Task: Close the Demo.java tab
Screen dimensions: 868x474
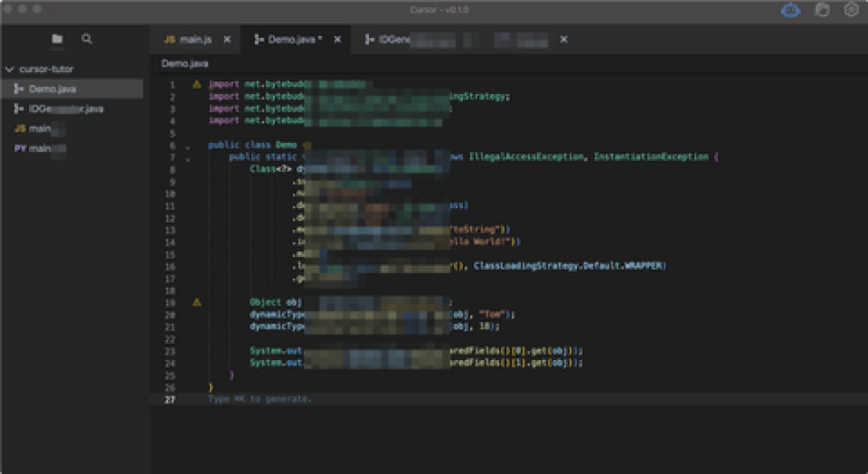Action: coord(337,40)
